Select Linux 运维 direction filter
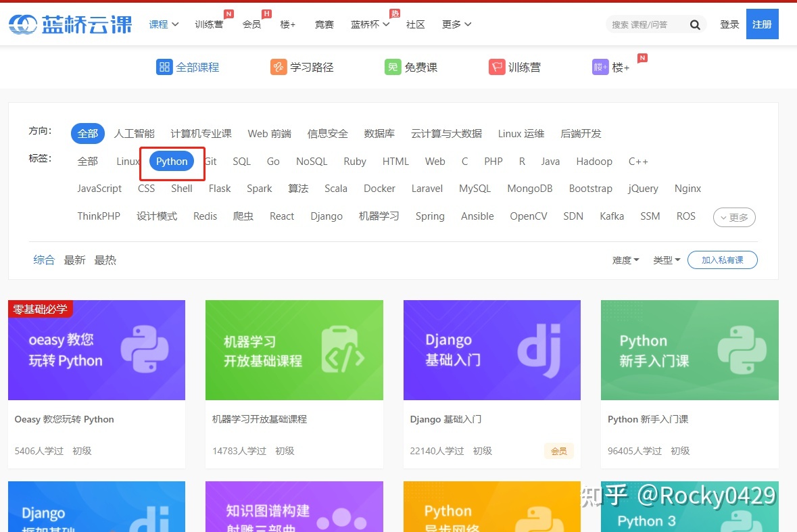The image size is (797, 532). click(521, 134)
